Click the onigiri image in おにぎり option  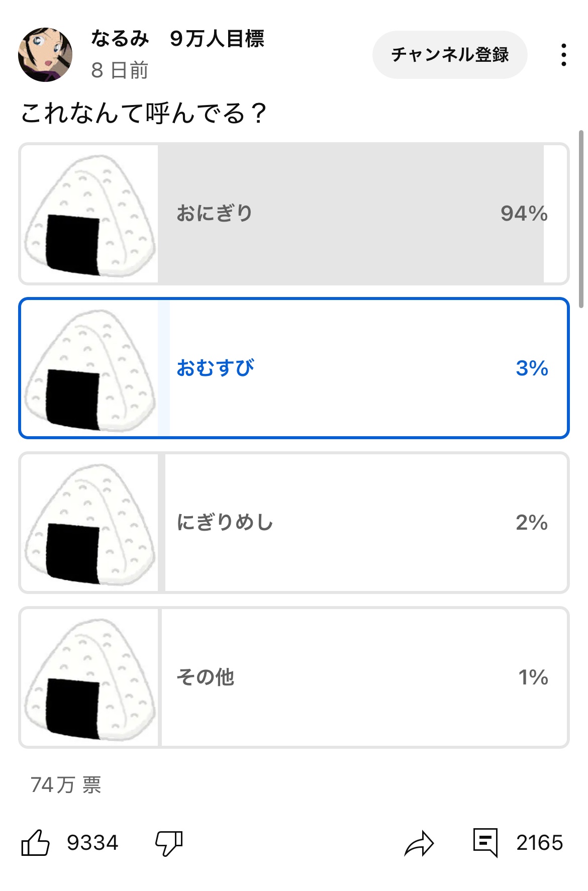tap(90, 215)
